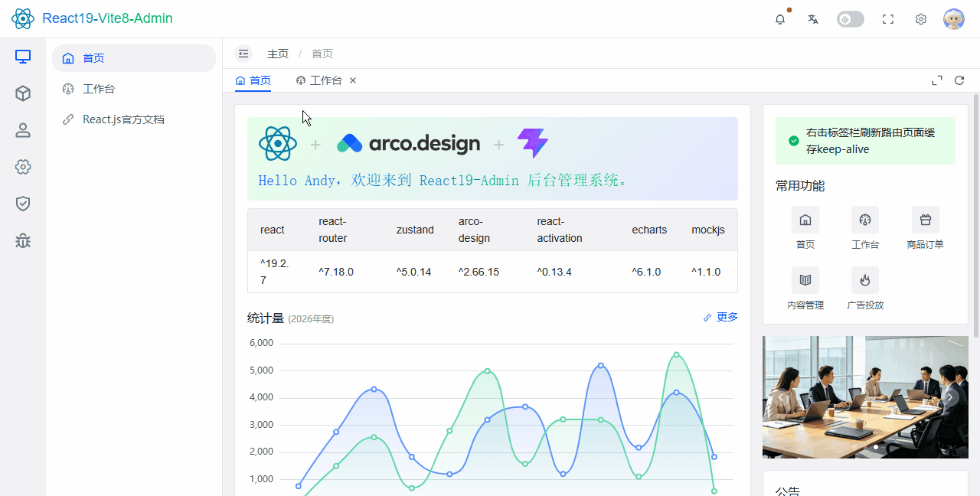The image size is (980, 496).
Task: Click the echarts column header
Action: pos(649,230)
